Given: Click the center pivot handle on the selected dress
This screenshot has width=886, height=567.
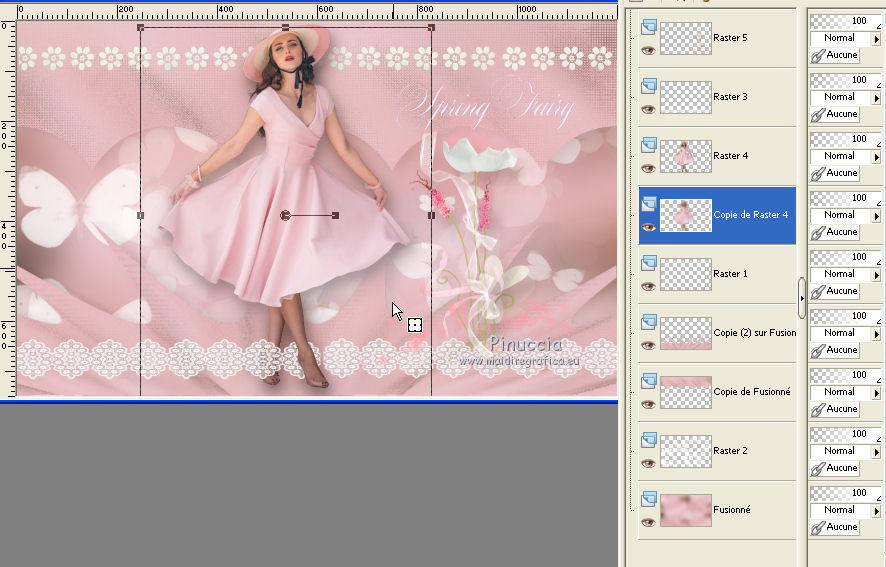Looking at the screenshot, I should [x=286, y=215].
